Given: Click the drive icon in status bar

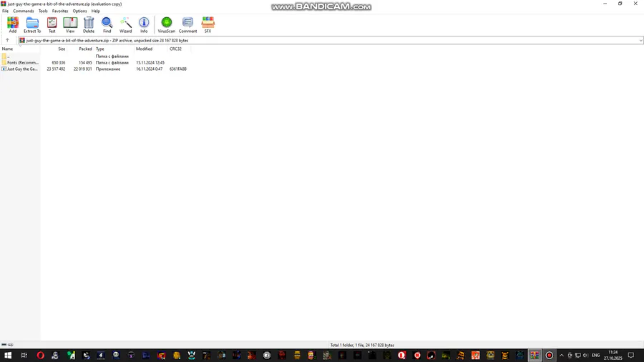Looking at the screenshot, I should [4, 345].
